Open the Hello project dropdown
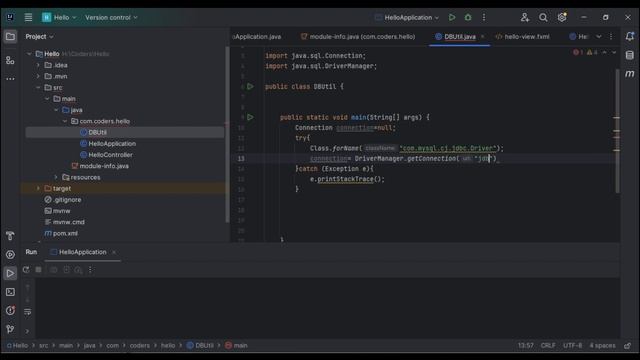The height and width of the screenshot is (360, 640). pyautogui.click(x=59, y=18)
